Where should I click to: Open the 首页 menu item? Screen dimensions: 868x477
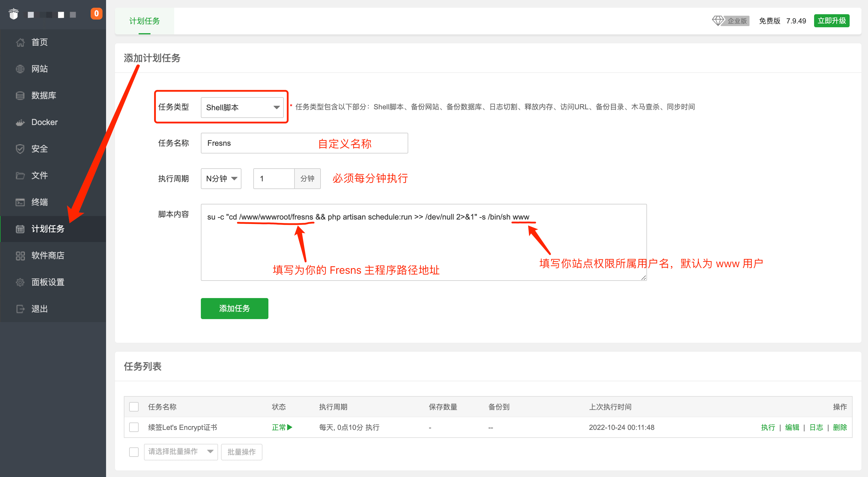(x=53, y=42)
